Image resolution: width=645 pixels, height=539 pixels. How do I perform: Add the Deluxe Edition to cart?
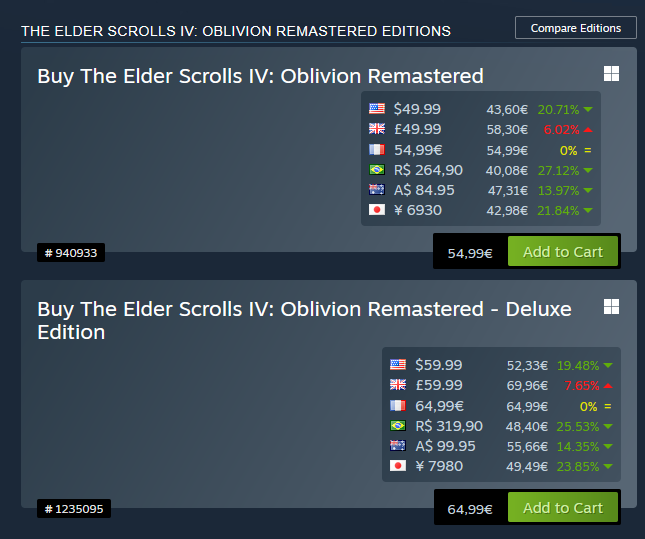tap(562, 508)
